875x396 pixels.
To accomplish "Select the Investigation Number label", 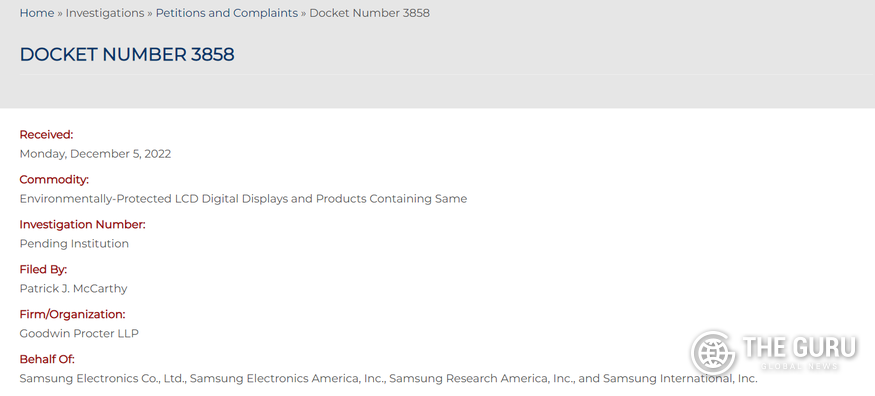I will 83,224.
